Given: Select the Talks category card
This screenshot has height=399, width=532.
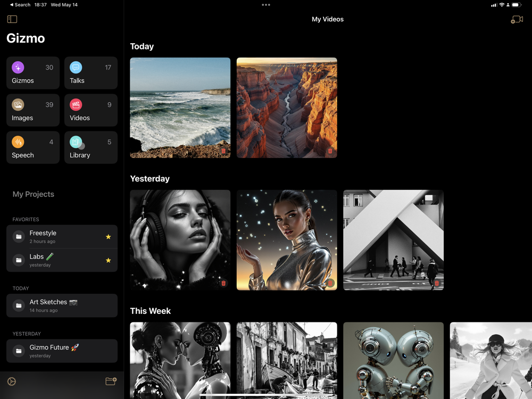Looking at the screenshot, I should click(x=91, y=73).
